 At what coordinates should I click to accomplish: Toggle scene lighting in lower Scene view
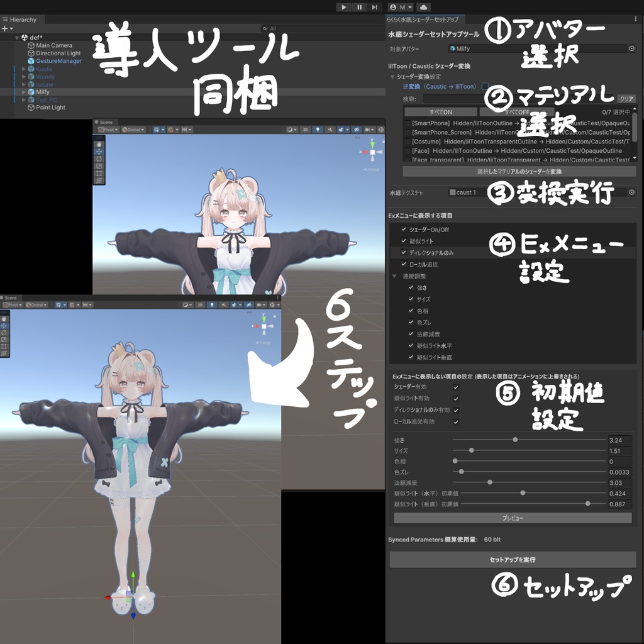[x=211, y=305]
